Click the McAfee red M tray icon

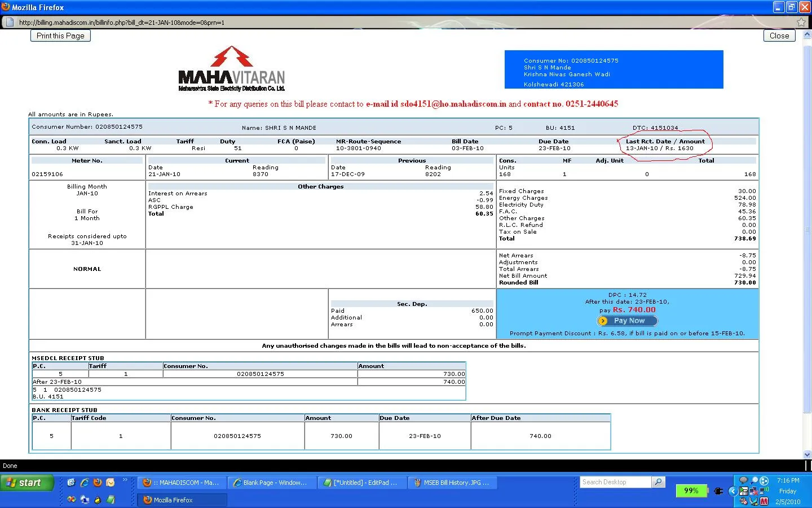click(x=764, y=501)
